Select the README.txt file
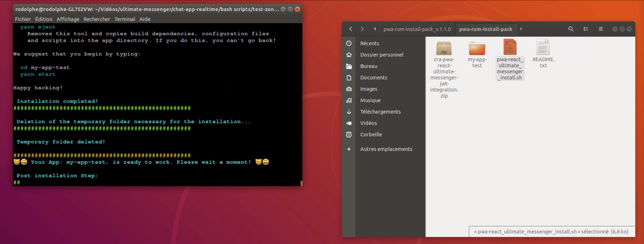The width and height of the screenshot is (644, 244). pos(543,48)
